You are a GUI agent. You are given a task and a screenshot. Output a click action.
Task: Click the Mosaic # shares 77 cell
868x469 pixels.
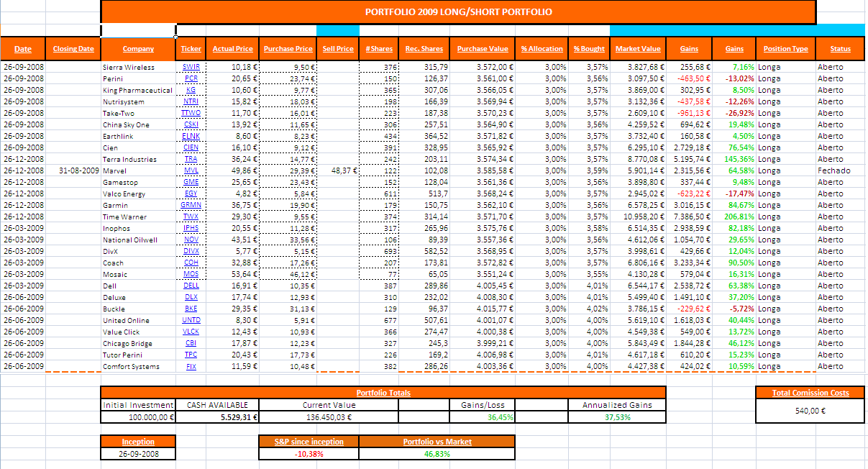(x=379, y=274)
